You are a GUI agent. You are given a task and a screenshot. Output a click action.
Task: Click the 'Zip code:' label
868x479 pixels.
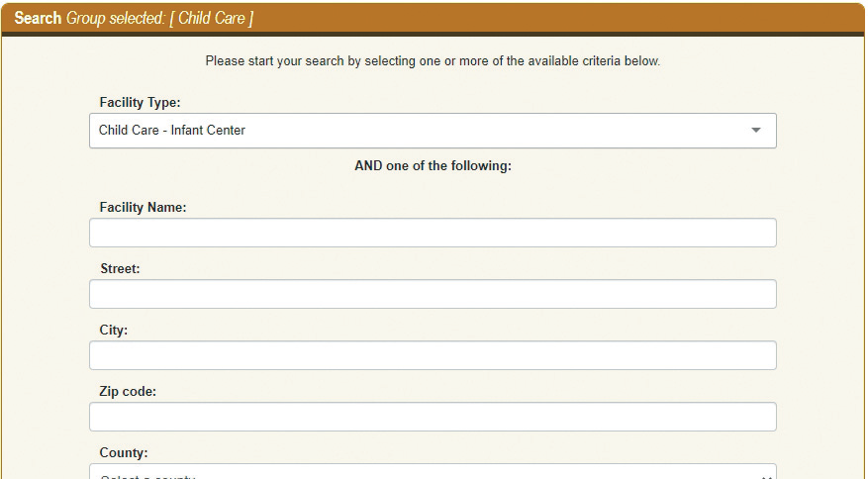coord(128,392)
